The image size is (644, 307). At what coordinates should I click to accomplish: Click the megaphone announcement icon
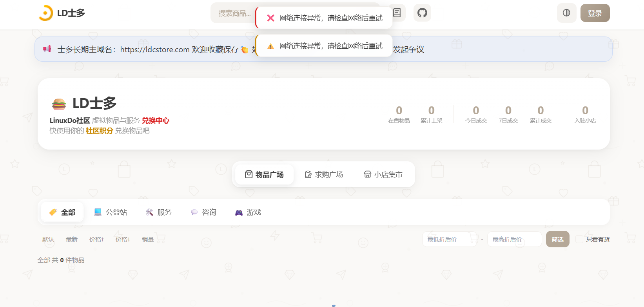[x=47, y=49]
